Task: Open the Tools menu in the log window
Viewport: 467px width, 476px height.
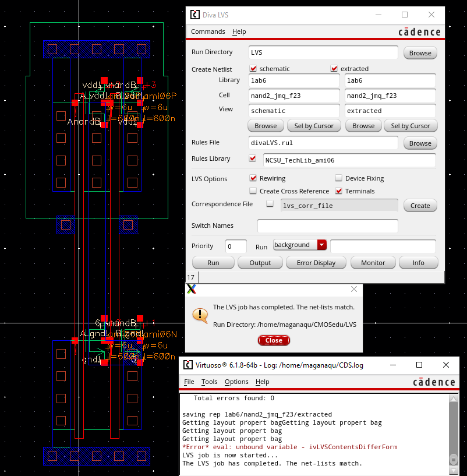Action: click(209, 382)
